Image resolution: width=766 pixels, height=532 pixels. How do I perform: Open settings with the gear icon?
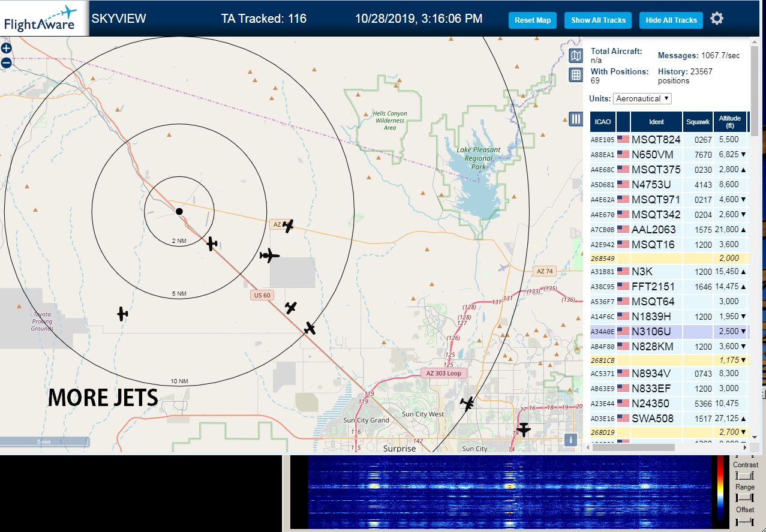click(717, 19)
